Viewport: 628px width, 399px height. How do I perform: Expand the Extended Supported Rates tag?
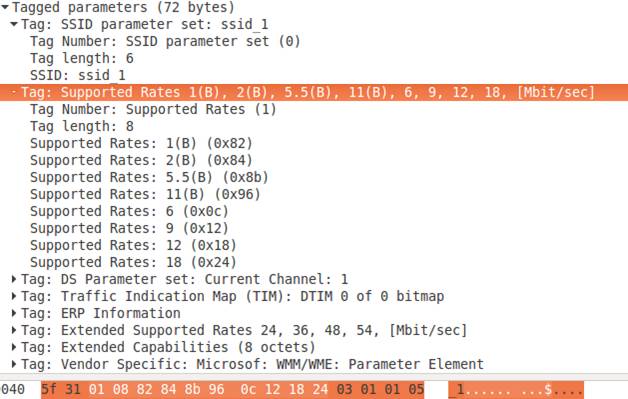pyautogui.click(x=14, y=330)
